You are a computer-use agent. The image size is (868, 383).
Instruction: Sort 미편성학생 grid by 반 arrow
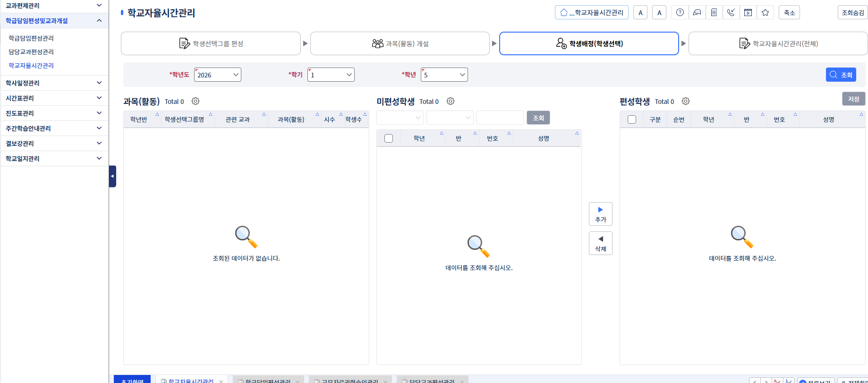click(x=475, y=133)
